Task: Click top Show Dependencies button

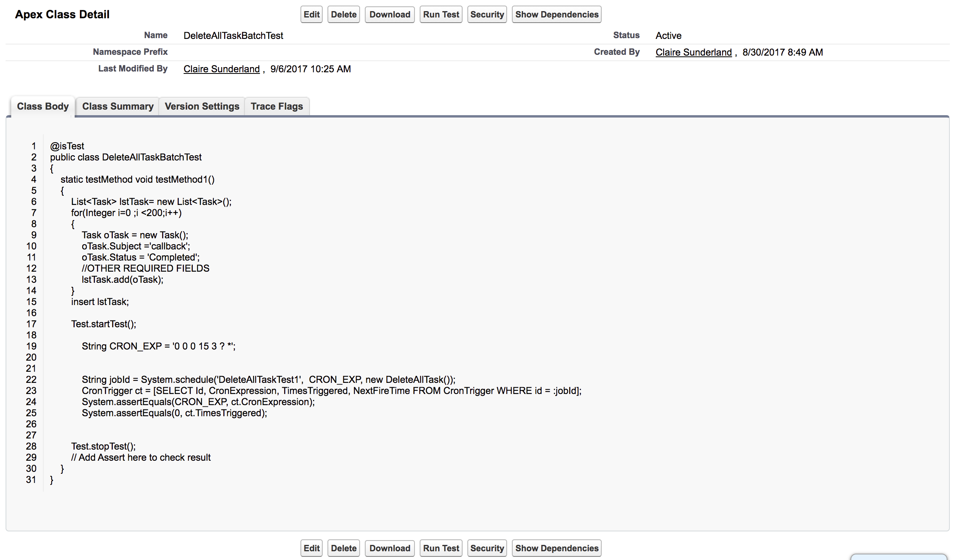Action: point(556,15)
